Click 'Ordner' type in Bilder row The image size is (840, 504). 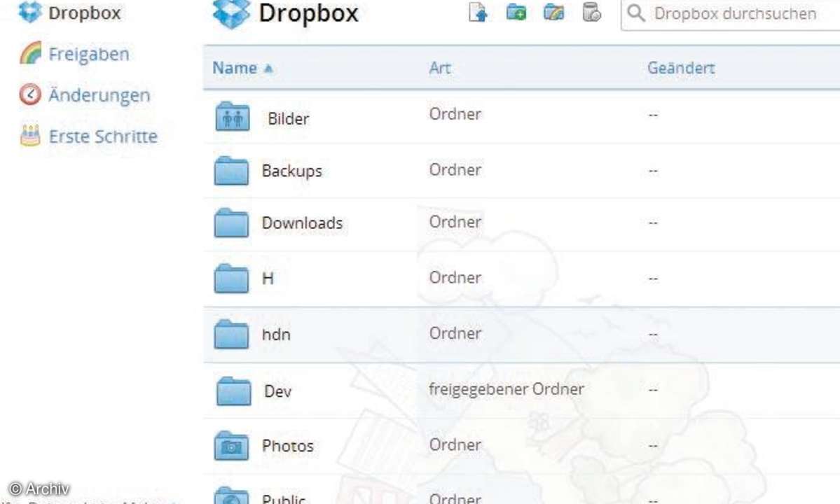[455, 114]
